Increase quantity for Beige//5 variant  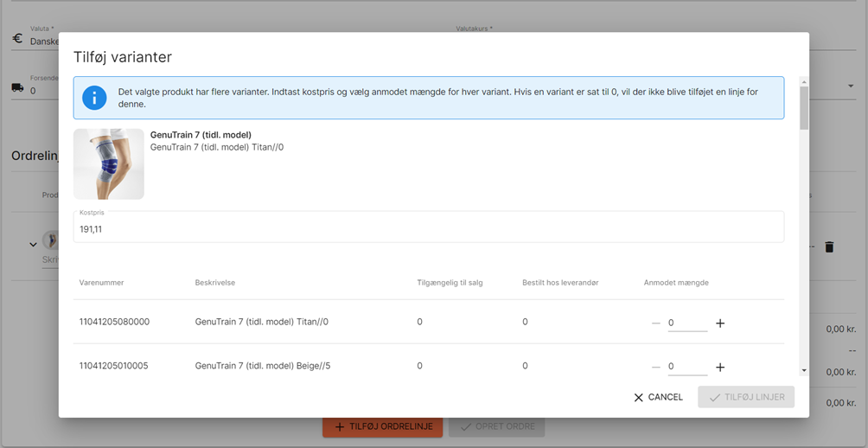pyautogui.click(x=720, y=367)
